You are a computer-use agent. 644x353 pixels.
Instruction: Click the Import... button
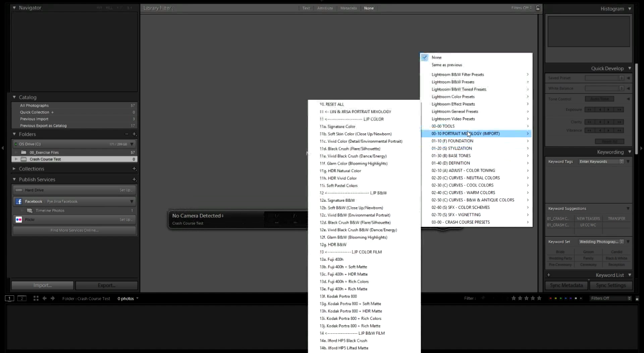click(42, 285)
